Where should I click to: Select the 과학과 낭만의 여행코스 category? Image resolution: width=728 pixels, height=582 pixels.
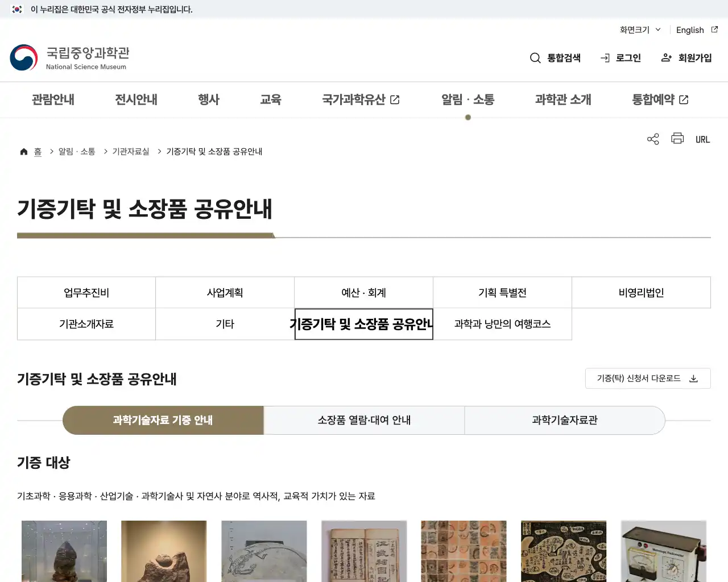[x=502, y=324]
